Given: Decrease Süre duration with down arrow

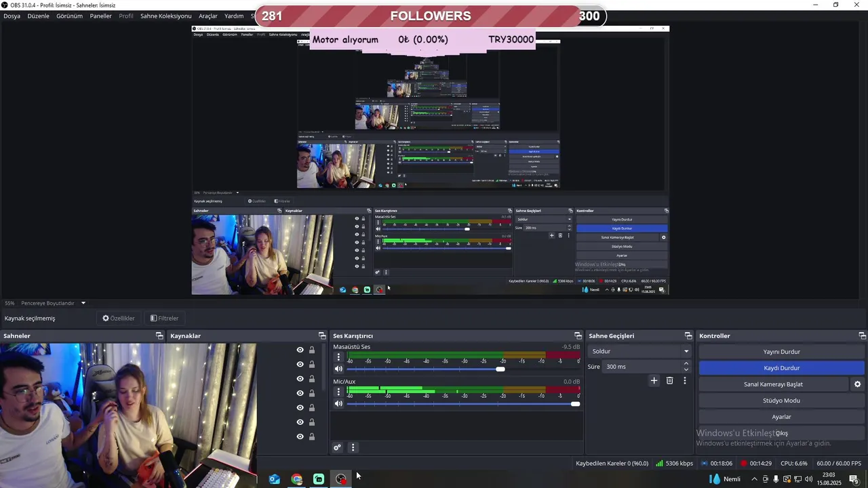Looking at the screenshot, I should (686, 369).
